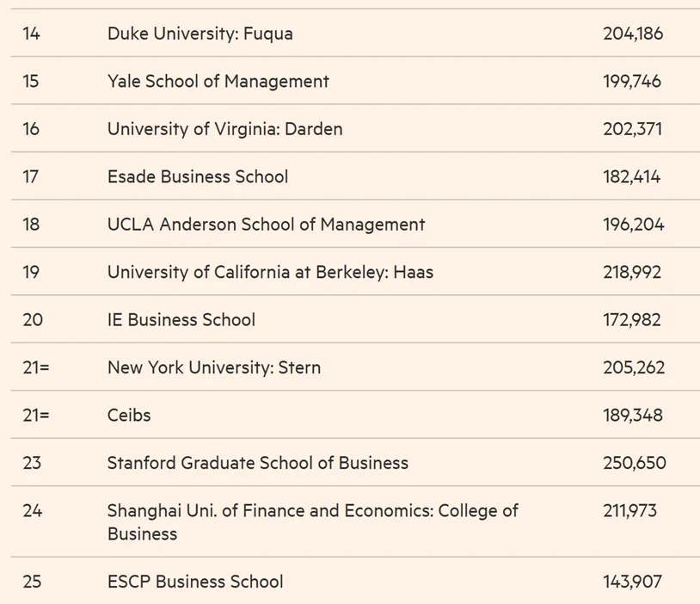700x604 pixels.
Task: Click rank 21= beside New York University
Action: coord(36,367)
